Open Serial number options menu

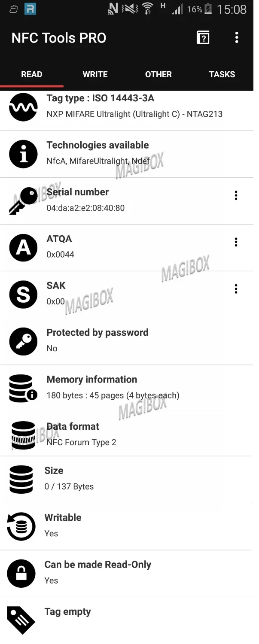tap(236, 196)
